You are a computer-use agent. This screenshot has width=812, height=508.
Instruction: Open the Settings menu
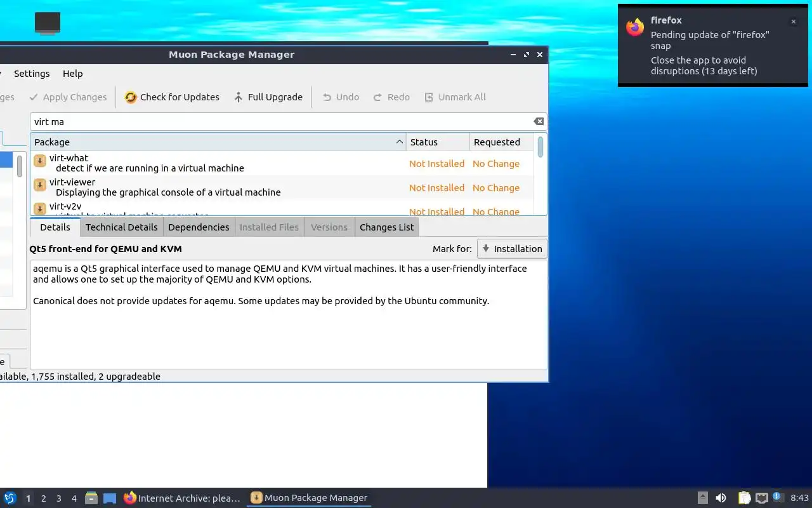coord(32,74)
